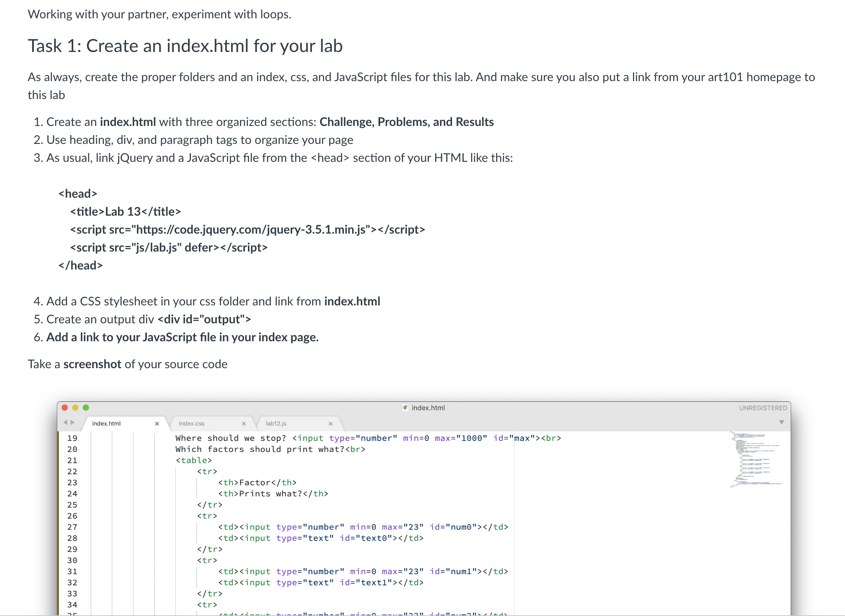Click line number 34 in the gutter
845x616 pixels.
click(x=72, y=604)
